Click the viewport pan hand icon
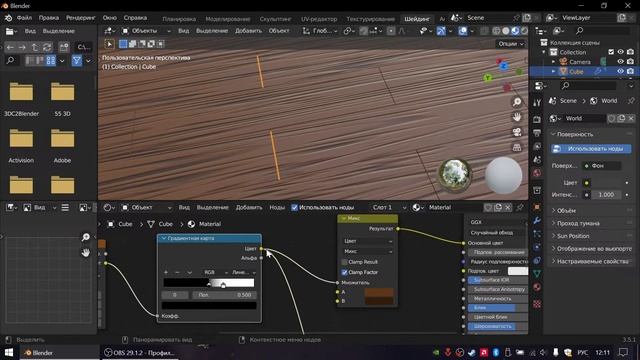The image size is (640, 360). 517,117
